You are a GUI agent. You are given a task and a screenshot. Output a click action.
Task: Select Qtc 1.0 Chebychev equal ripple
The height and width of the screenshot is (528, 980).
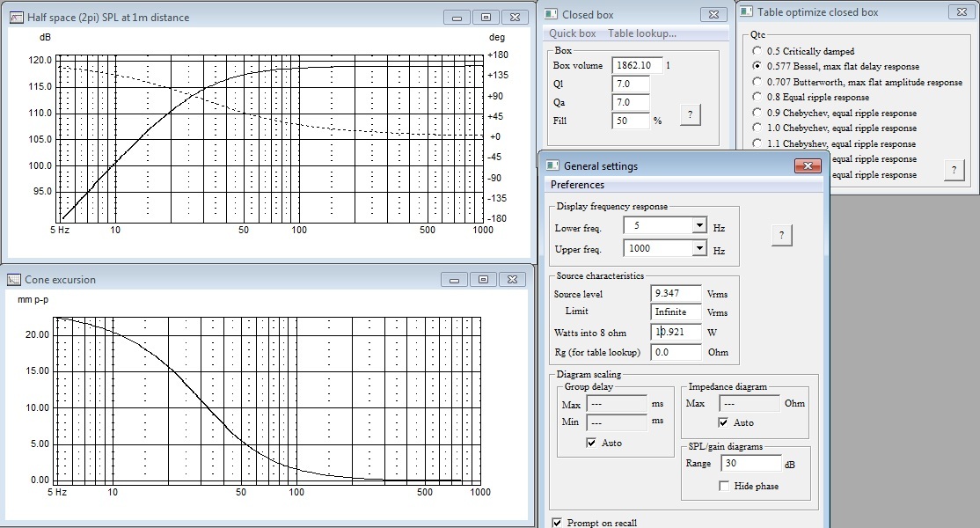point(757,128)
